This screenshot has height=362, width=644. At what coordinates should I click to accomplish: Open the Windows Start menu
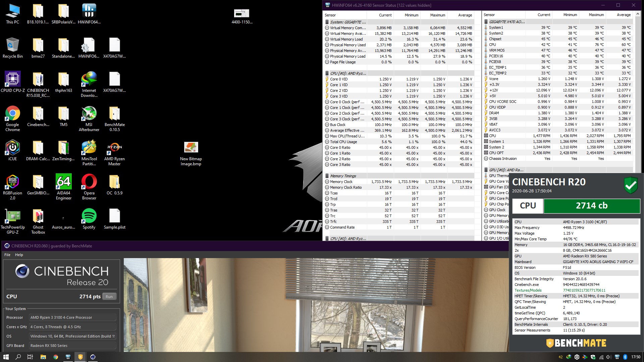coord(6,357)
